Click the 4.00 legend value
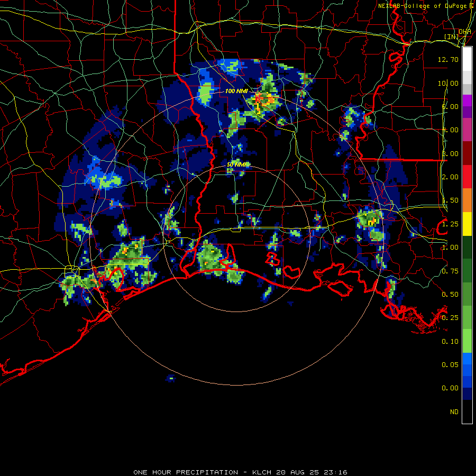The width and height of the screenshot is (476, 476). point(450,130)
